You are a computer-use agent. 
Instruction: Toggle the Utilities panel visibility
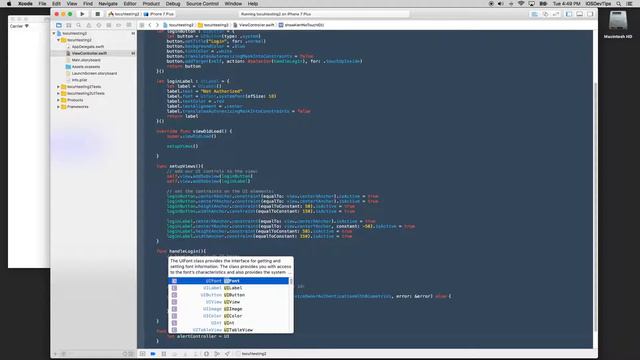point(590,14)
